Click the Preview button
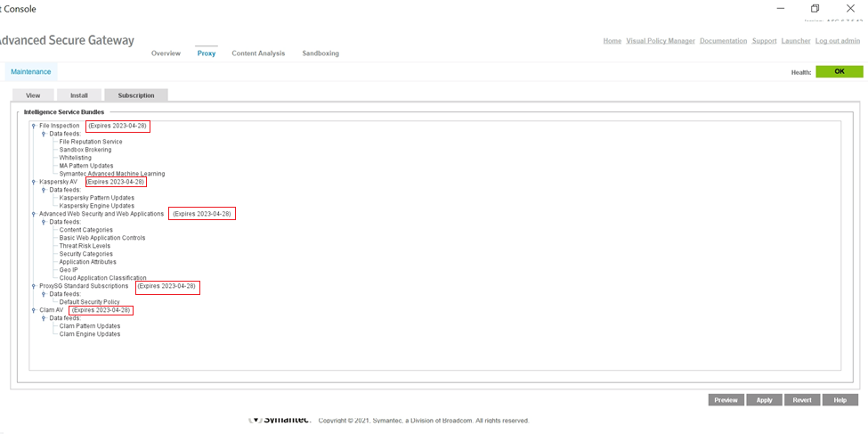The image size is (868, 434). tap(726, 400)
